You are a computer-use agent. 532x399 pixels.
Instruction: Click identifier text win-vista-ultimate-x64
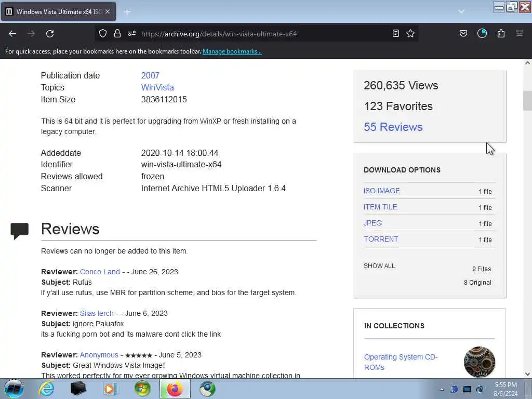pos(181,165)
